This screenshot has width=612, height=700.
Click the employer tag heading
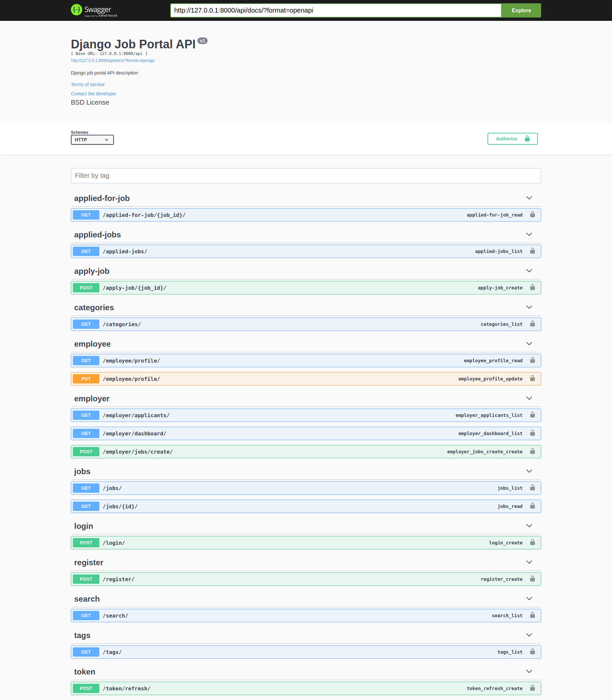pyautogui.click(x=92, y=398)
